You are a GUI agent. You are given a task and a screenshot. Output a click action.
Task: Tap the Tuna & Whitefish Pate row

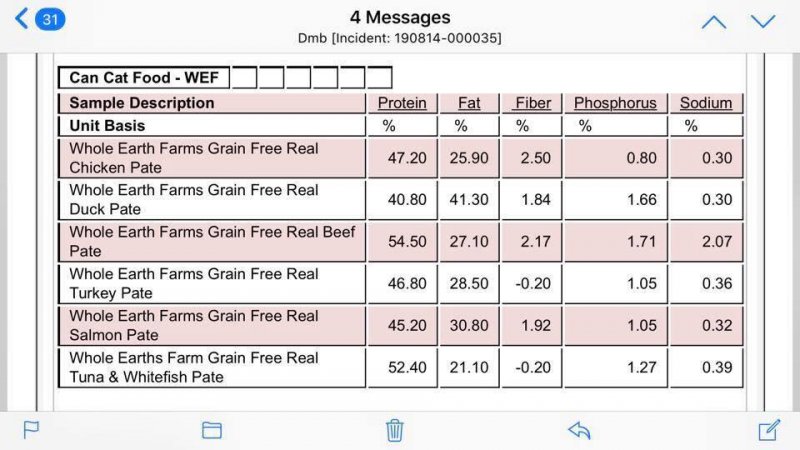tap(194, 368)
